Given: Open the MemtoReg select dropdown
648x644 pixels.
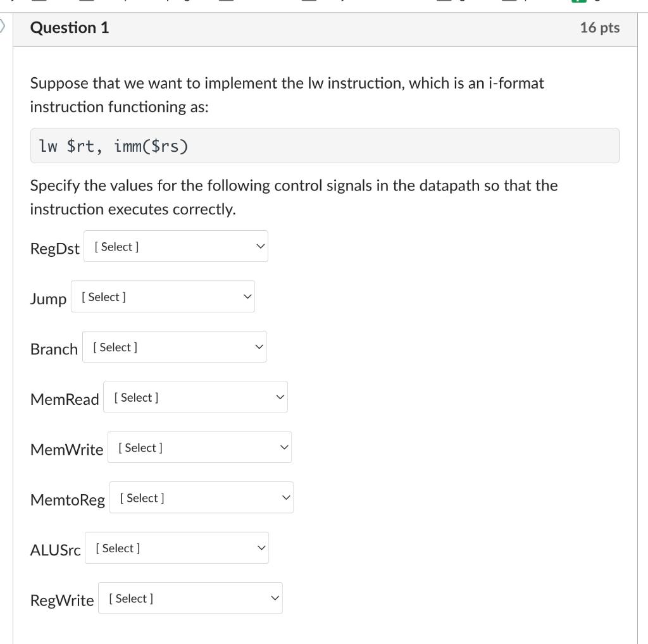Looking at the screenshot, I should coord(201,497).
